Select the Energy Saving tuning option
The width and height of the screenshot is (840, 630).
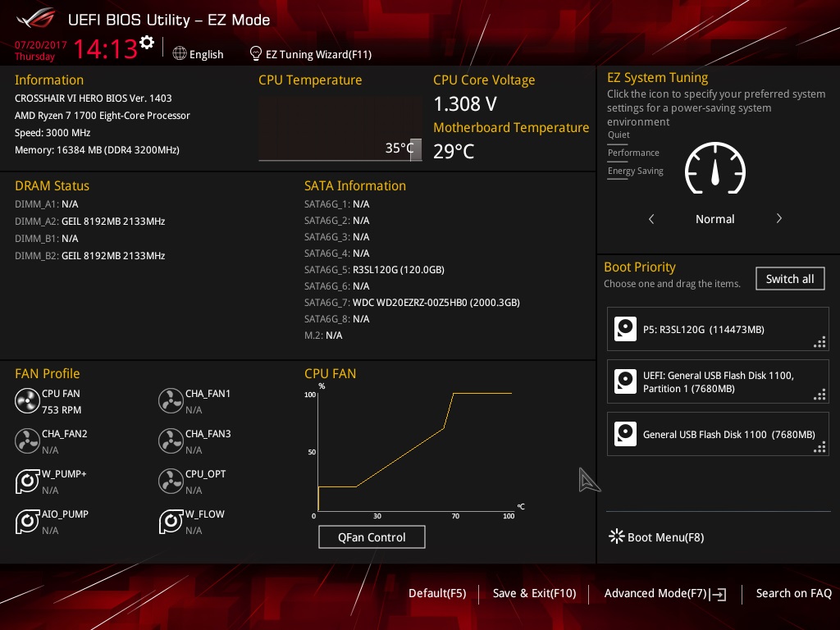(636, 171)
